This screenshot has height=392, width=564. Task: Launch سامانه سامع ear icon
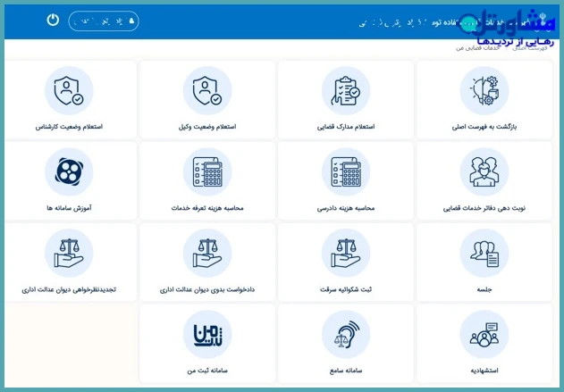point(346,335)
